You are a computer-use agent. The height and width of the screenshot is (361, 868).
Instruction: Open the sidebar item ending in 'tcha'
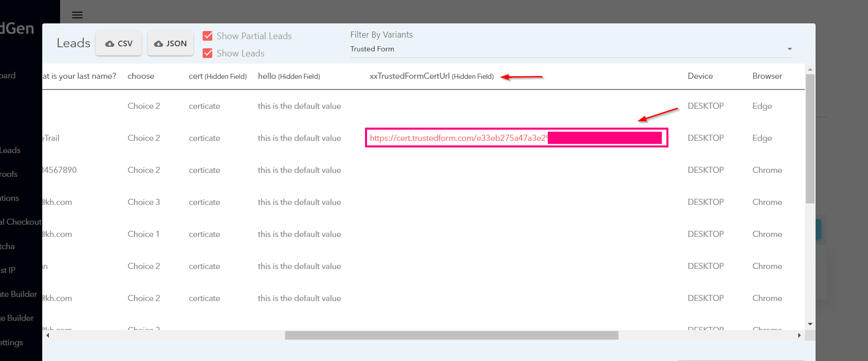(7, 246)
